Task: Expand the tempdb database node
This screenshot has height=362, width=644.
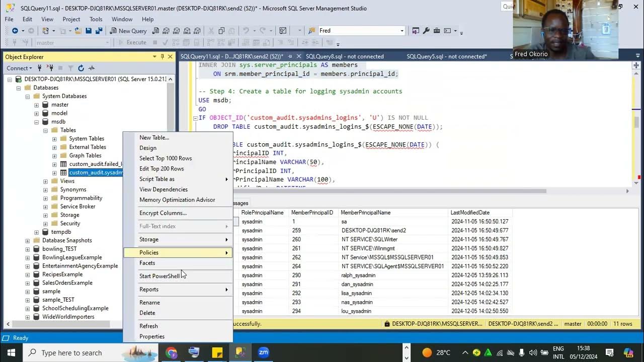Action: pos(36,232)
